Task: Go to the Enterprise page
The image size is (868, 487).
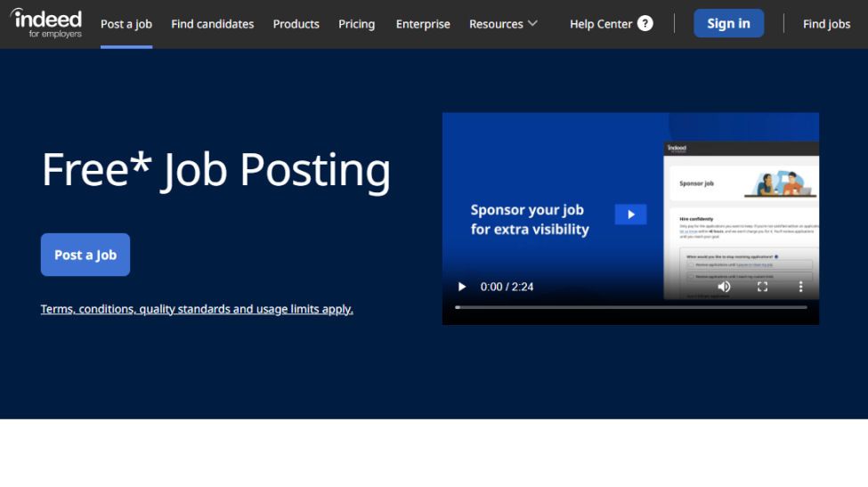Action: pyautogui.click(x=423, y=24)
